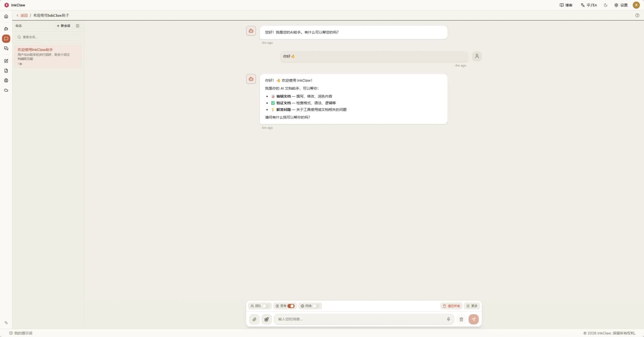Select the 欢迎使用InkClaw助手 conversation

pos(48,56)
